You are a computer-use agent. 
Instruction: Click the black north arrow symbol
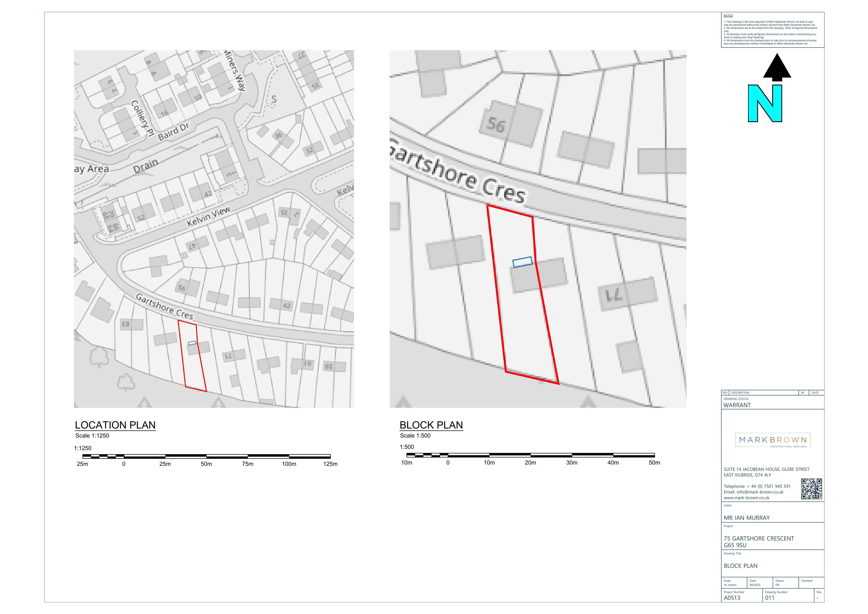click(x=777, y=67)
